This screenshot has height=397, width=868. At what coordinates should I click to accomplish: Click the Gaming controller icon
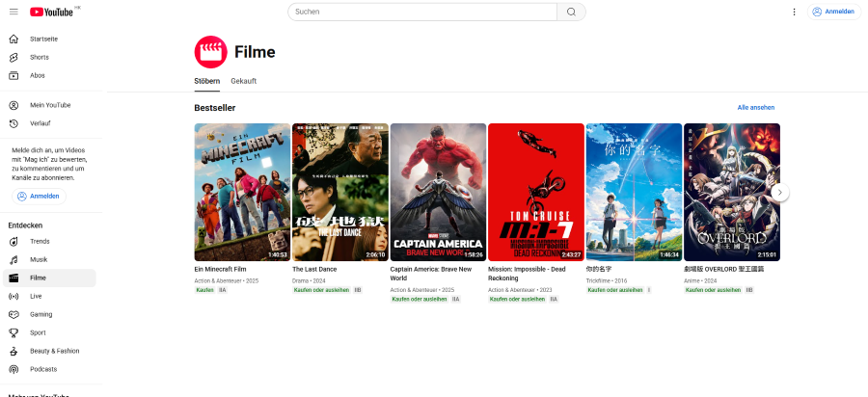[14, 315]
